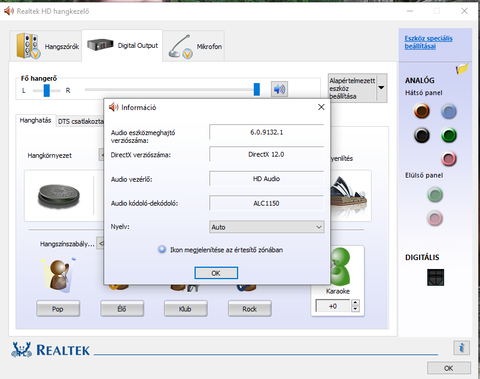This screenshot has width=480, height=379.
Task: Click the Karaoke value field showing +0
Action: coord(333,306)
